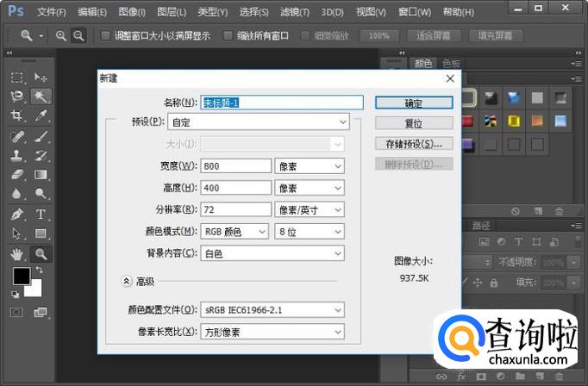Screen dimensions: 588x386
Task: Open the 图像(I) menu
Action: [132, 12]
